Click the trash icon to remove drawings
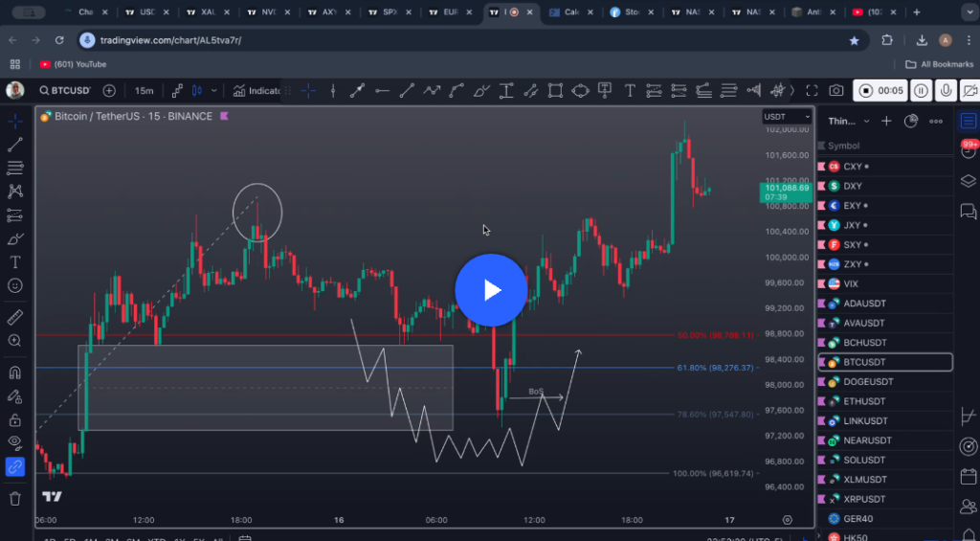Viewport: 980px width, 541px height. coord(15,498)
